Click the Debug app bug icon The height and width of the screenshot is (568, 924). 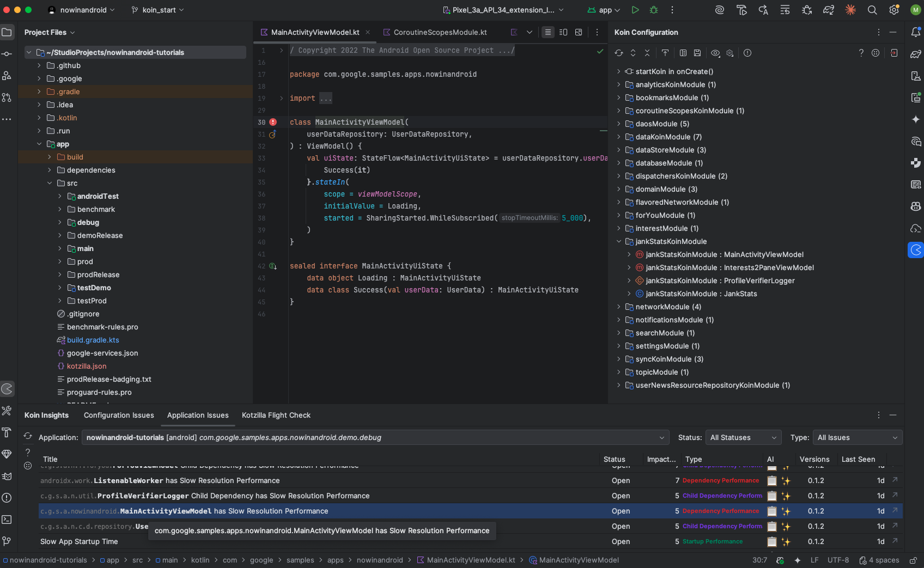pyautogui.click(x=654, y=10)
